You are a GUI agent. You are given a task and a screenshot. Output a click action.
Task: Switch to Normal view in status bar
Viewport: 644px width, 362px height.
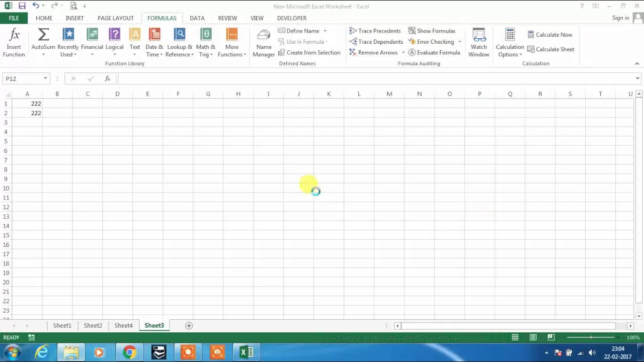pos(515,337)
